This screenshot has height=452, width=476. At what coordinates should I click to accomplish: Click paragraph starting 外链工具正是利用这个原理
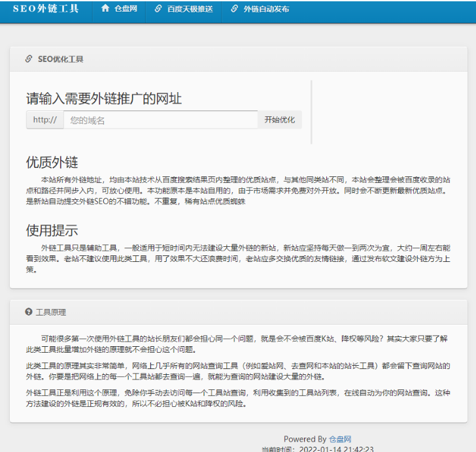point(238,398)
